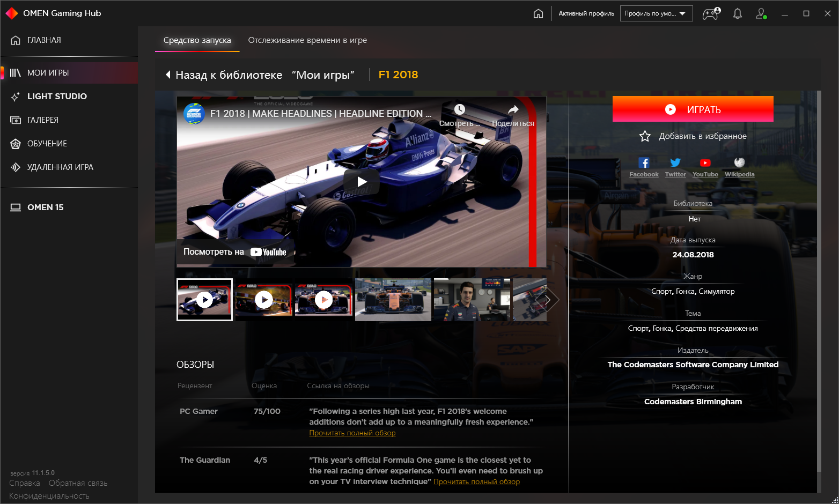Click the game page vertical scrollbar
839x504 pixels.
(x=819, y=281)
